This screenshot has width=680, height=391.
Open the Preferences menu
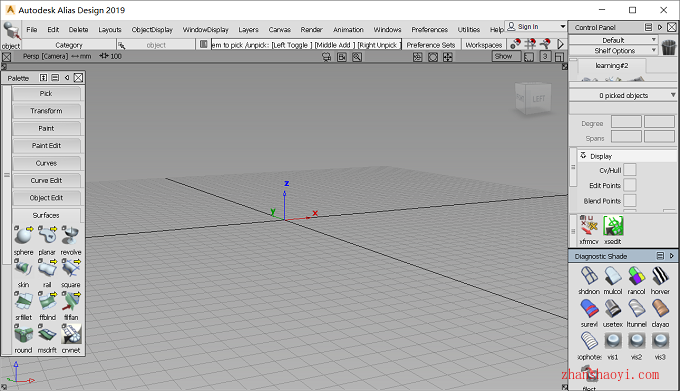429,29
